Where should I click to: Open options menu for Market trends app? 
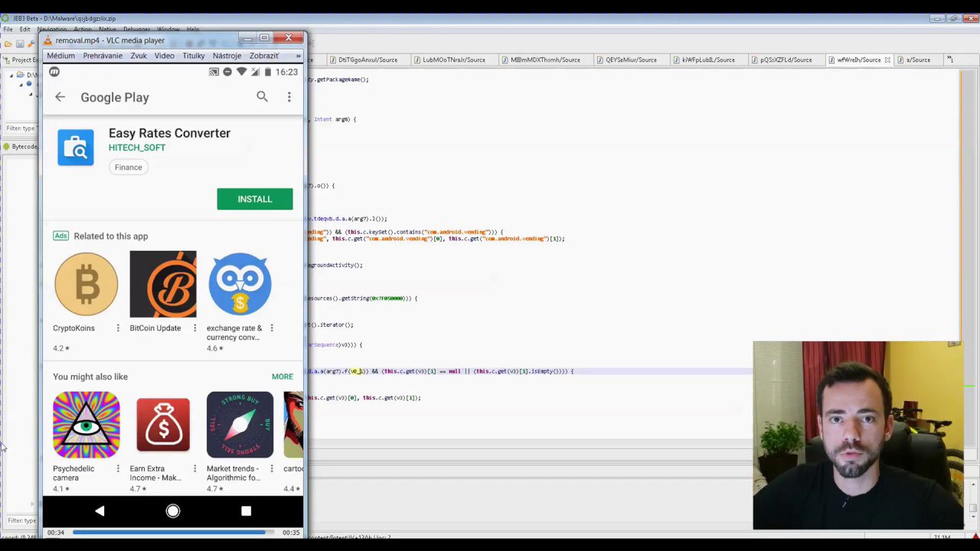[271, 468]
